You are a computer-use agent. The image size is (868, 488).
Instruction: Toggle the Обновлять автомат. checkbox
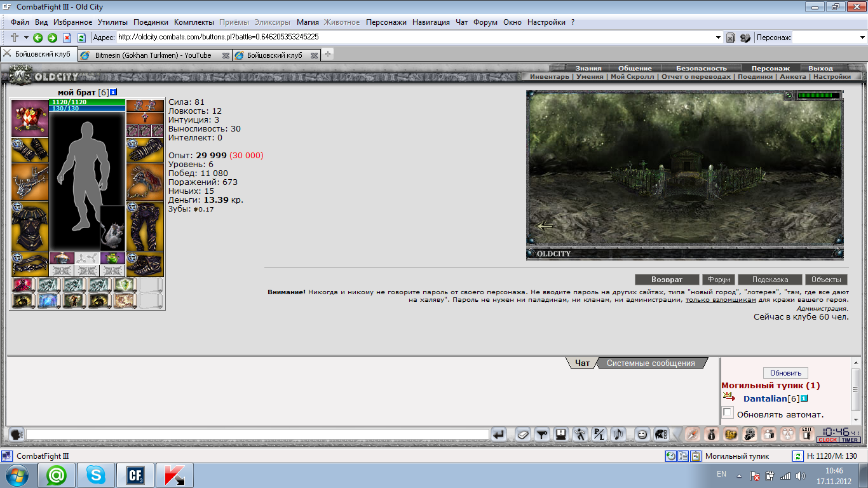[x=728, y=414]
